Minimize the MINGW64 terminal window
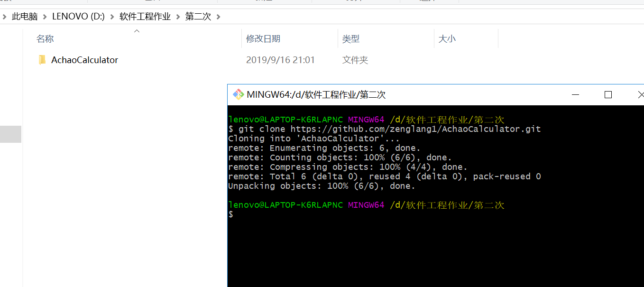Viewport: 644px width, 287px height. click(x=576, y=95)
